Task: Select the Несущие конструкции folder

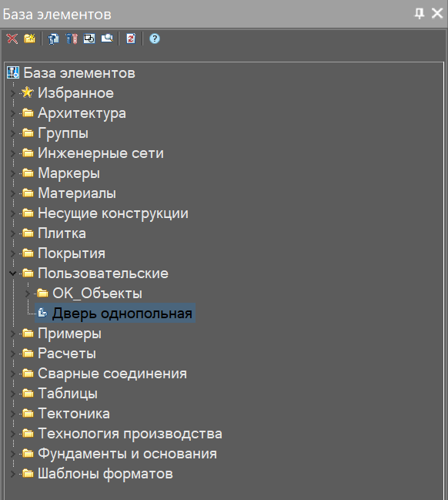Action: point(113,213)
